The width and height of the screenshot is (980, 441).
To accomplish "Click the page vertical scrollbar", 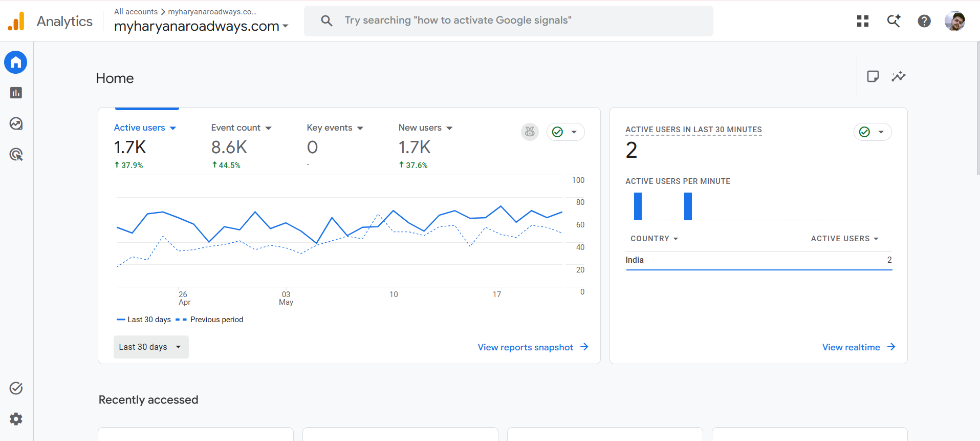I will click(978, 109).
